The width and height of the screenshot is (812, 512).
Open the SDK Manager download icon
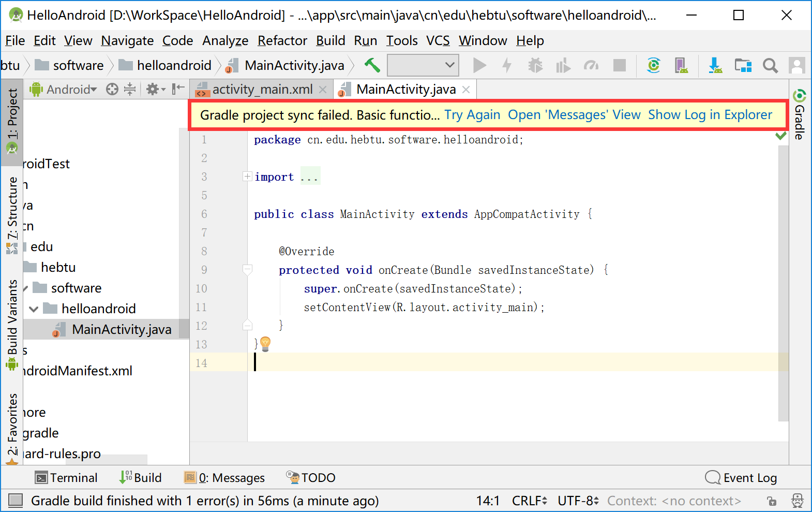click(715, 65)
